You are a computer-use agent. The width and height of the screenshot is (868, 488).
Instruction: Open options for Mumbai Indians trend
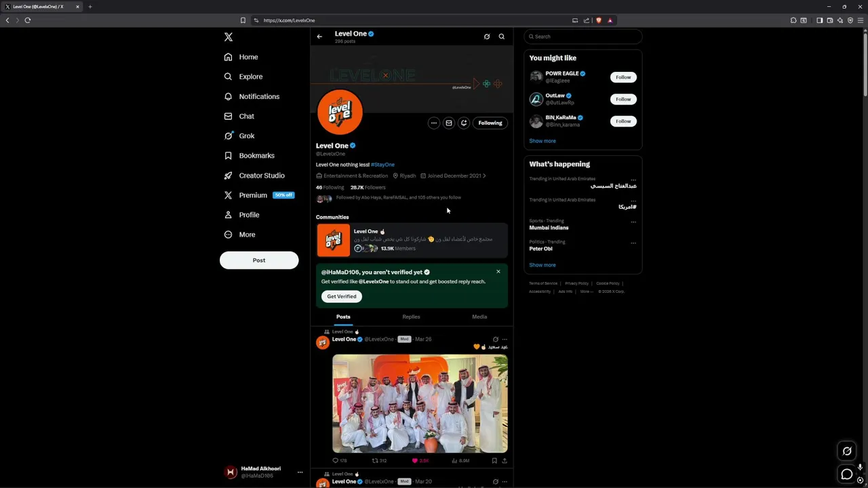coord(633,222)
